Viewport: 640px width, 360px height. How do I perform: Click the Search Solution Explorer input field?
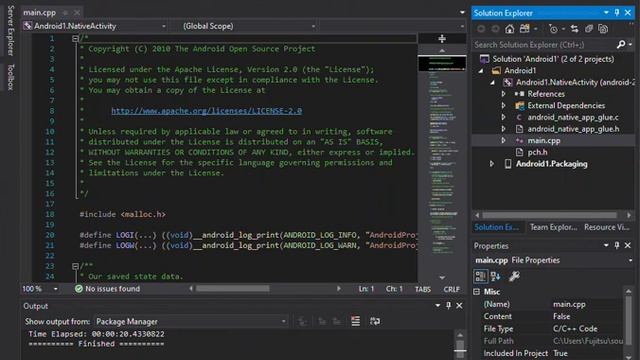point(543,44)
